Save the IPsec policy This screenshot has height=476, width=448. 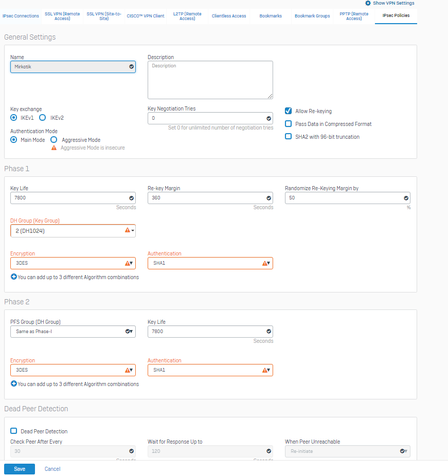point(20,469)
